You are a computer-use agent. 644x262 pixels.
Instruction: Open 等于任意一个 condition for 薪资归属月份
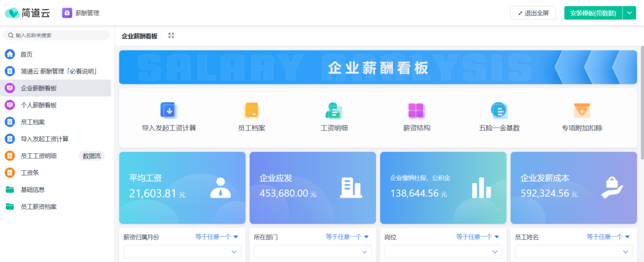tap(217, 237)
